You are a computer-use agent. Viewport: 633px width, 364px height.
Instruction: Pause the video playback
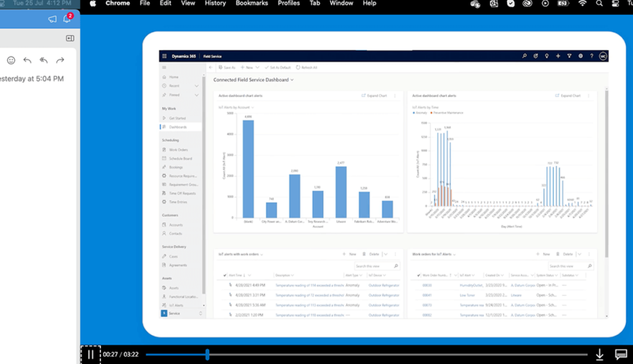pyautogui.click(x=90, y=355)
